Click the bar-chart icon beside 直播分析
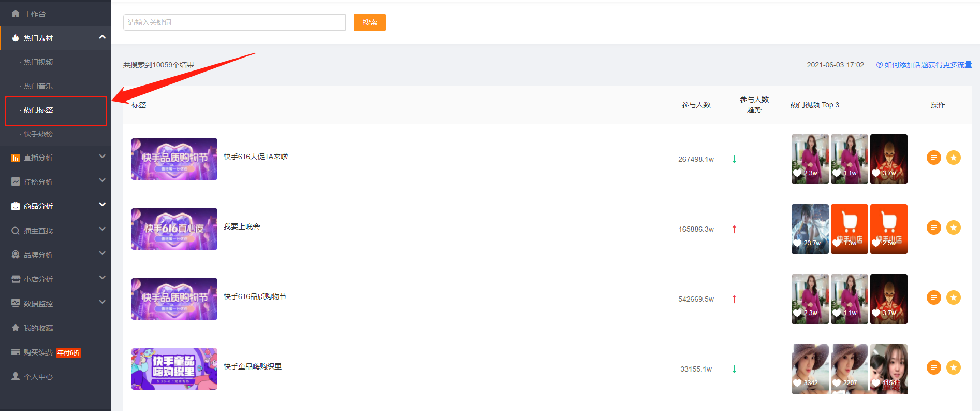Image resolution: width=980 pixels, height=411 pixels. pyautogui.click(x=16, y=158)
